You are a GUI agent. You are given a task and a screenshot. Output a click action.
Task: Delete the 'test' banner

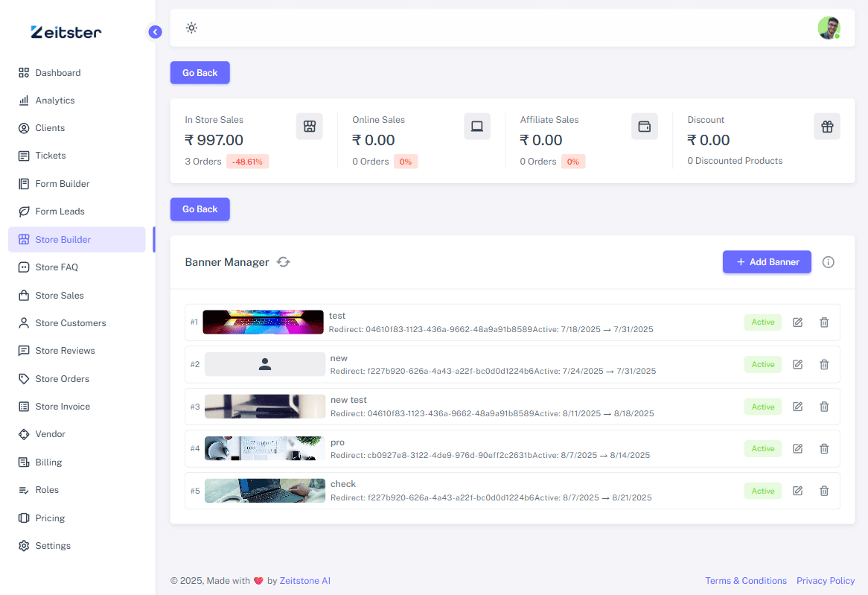click(x=824, y=322)
